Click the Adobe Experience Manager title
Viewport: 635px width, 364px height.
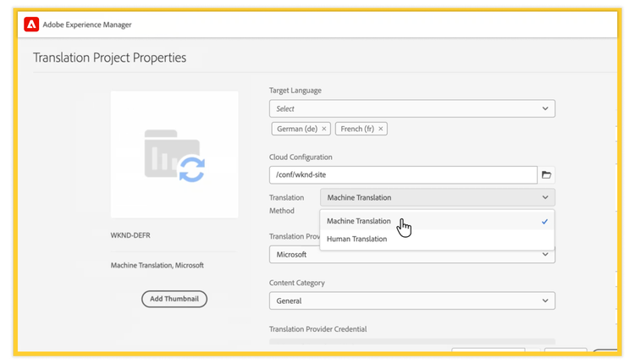click(87, 25)
